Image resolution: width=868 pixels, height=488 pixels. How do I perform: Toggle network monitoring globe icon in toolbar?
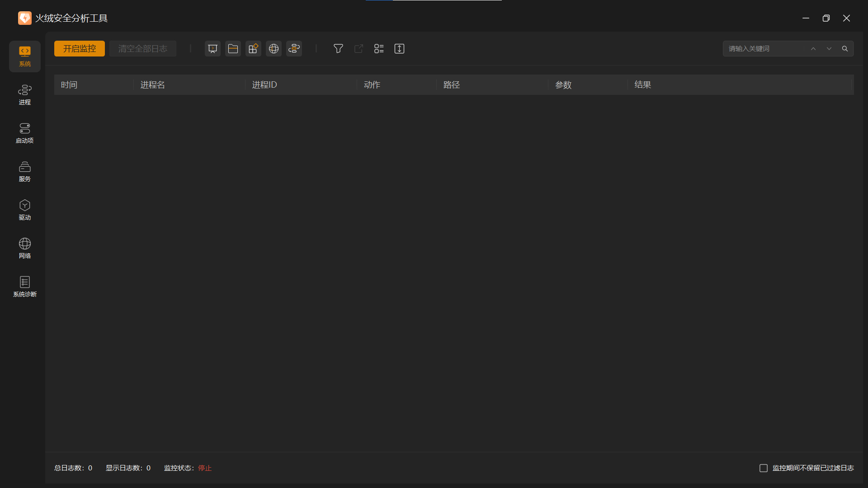tap(274, 49)
